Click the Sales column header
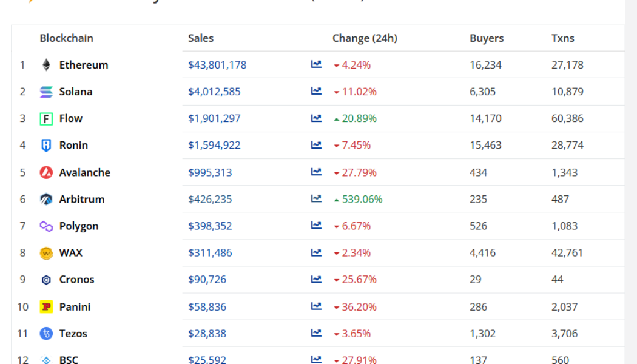This screenshot has height=364, width=637. click(x=200, y=38)
